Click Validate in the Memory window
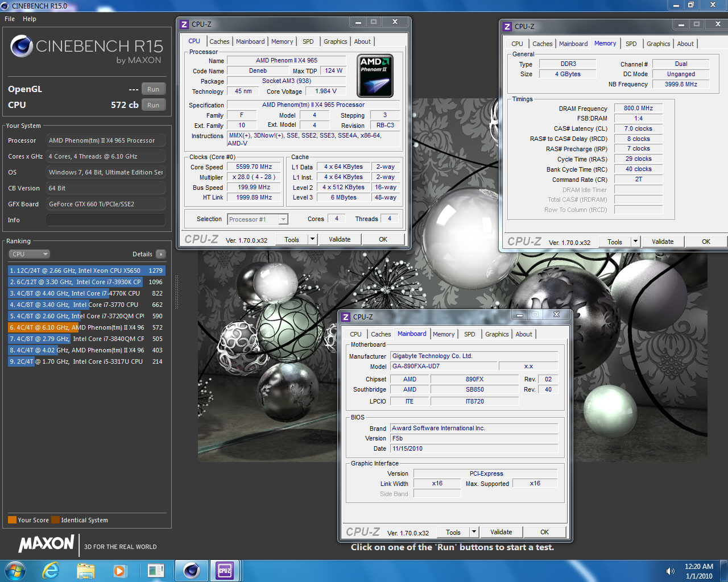 (x=663, y=242)
